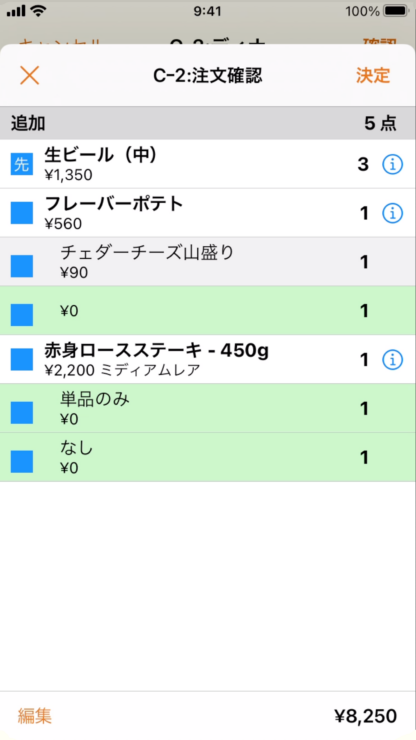Image resolution: width=416 pixels, height=740 pixels.
Task: Toggle the blue square beside 単品のみ
Action: 22,413
